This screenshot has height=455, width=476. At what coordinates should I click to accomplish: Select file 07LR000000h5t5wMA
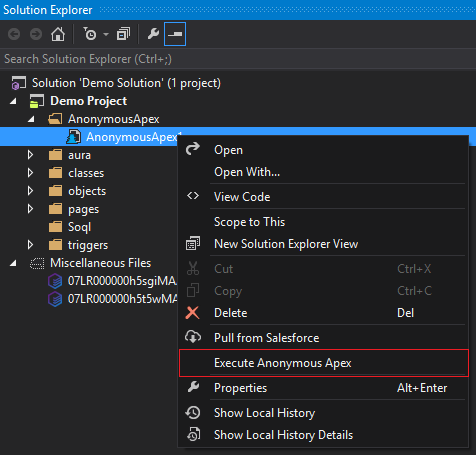122,299
